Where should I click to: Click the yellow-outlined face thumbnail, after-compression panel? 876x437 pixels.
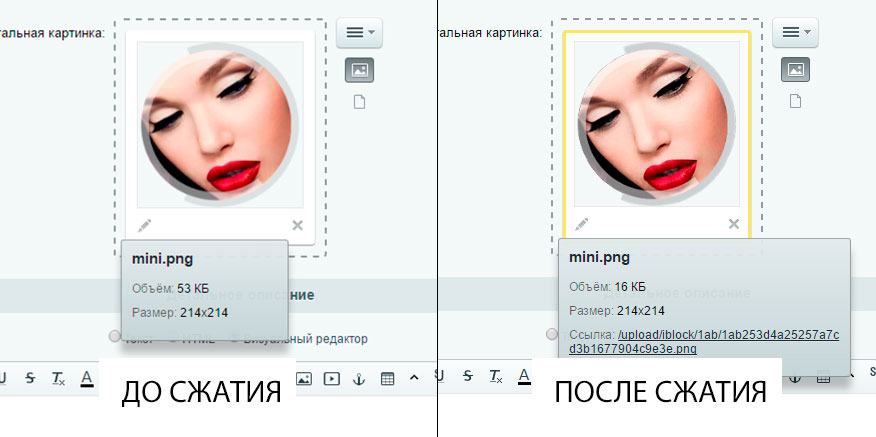click(657, 124)
